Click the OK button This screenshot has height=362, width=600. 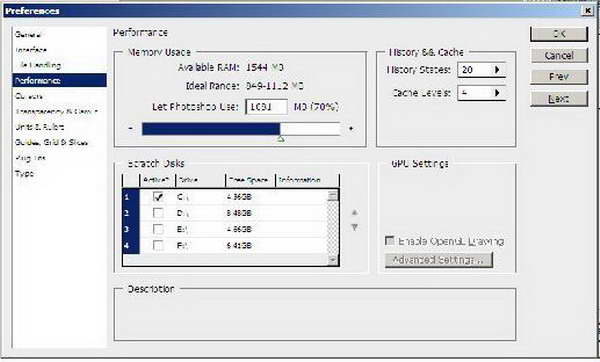pyautogui.click(x=559, y=34)
